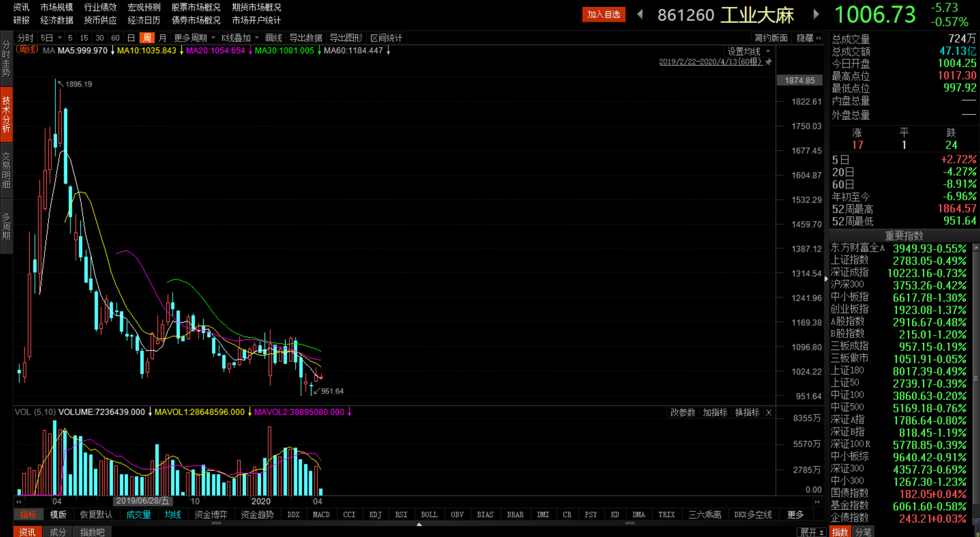The width and height of the screenshot is (980, 537).
Task: Click the VOLUME down-arrow indicator
Action: [150, 412]
